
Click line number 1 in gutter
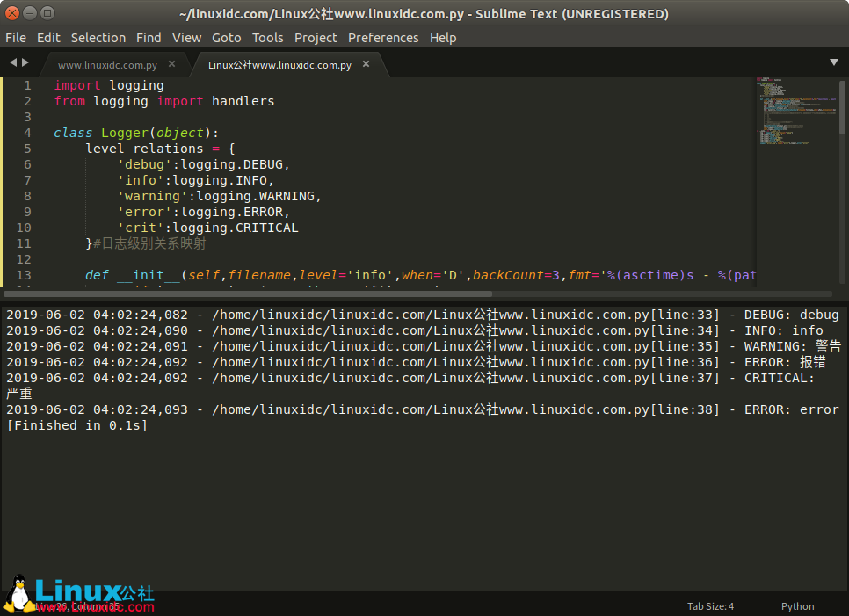point(27,85)
